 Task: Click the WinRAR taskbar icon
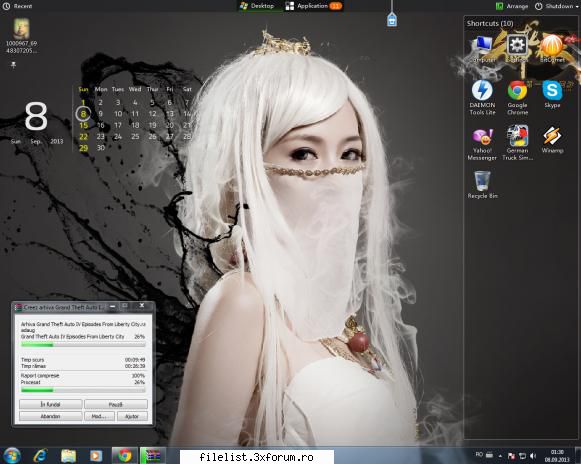[x=153, y=455]
